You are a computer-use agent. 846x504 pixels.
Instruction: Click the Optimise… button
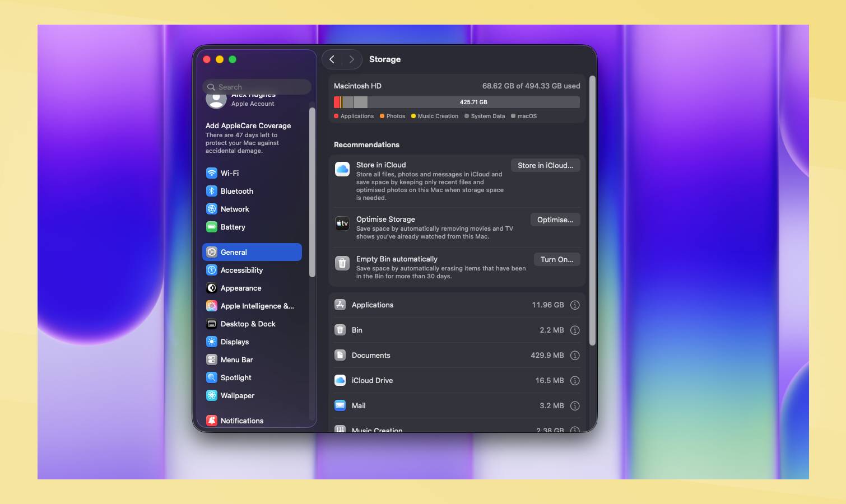click(555, 220)
